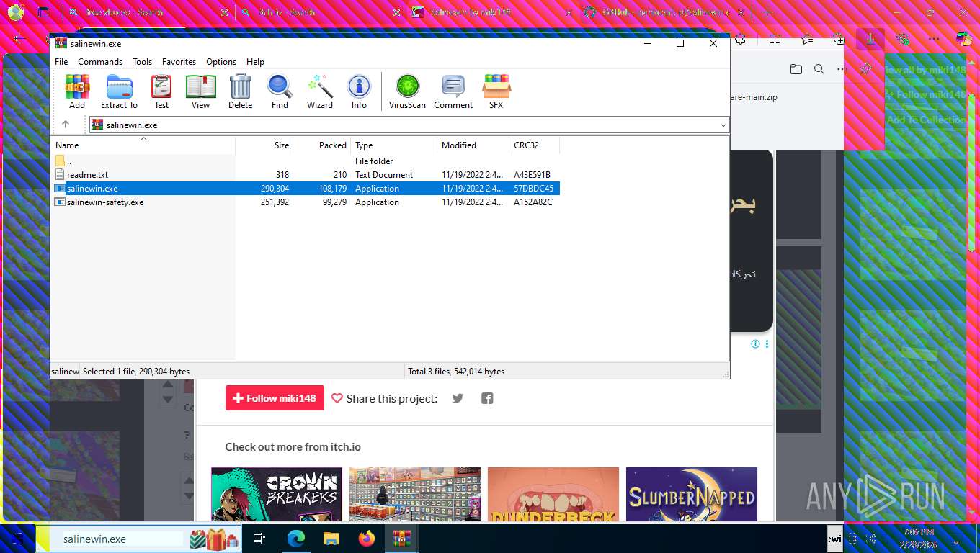Image resolution: width=980 pixels, height=553 pixels.
Task: Open the Comment tool
Action: (x=453, y=91)
